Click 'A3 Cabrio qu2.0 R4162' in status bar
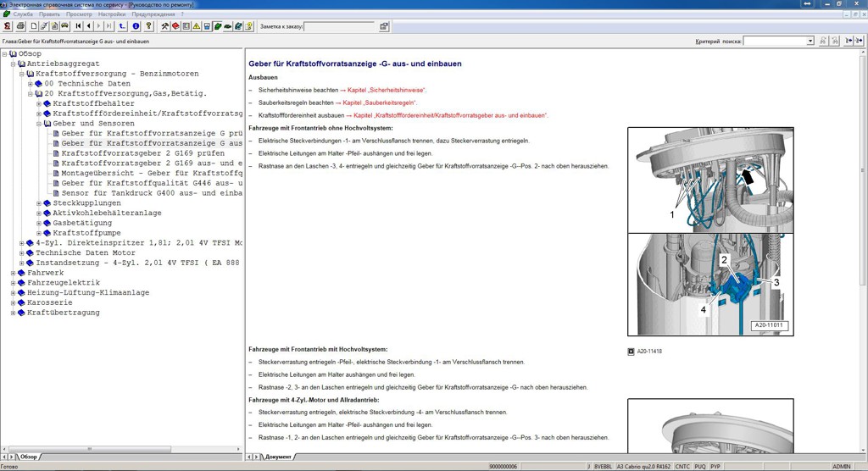Image resolution: width=868 pixels, height=471 pixels. click(x=644, y=467)
